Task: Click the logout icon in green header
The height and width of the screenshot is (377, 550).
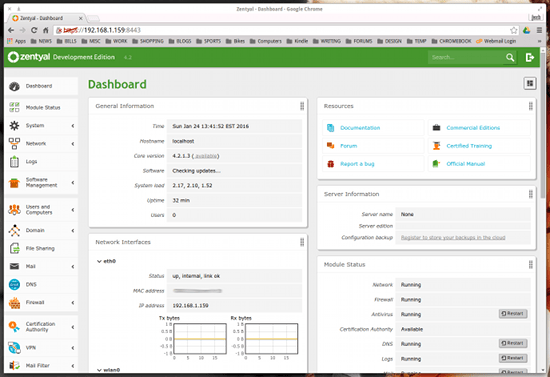Action: coord(530,57)
